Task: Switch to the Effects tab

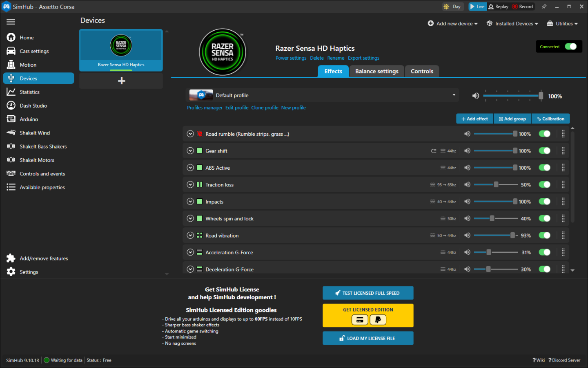Action: tap(333, 72)
